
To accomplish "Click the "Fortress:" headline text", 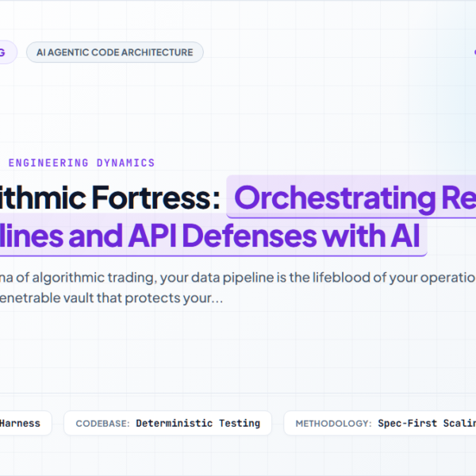I will pyautogui.click(x=155, y=198).
